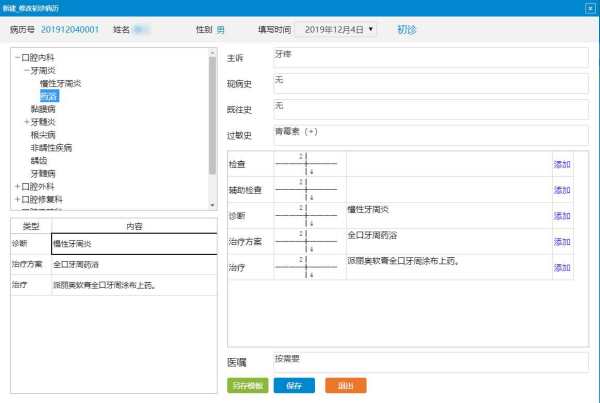Click the 主诉 input field

pyautogui.click(x=430, y=57)
